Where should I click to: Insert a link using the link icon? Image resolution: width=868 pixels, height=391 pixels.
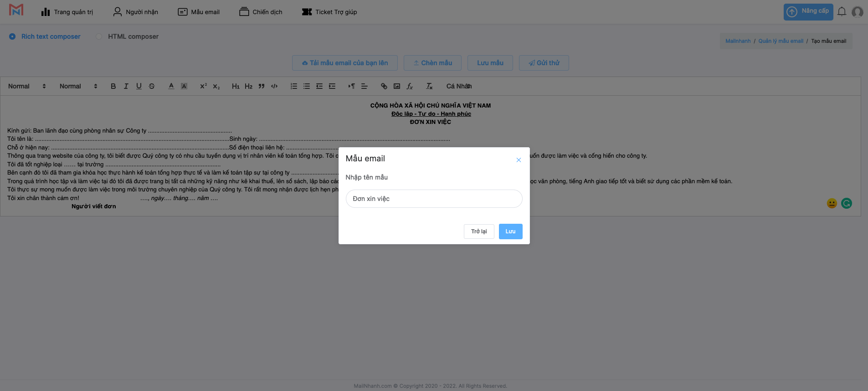tap(384, 86)
